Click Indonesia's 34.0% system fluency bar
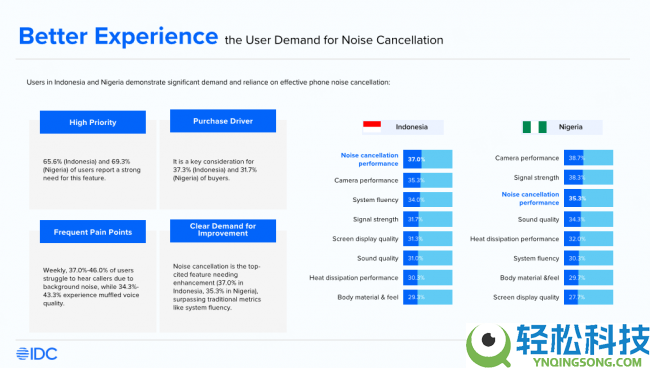This screenshot has height=368, width=650. [427, 200]
